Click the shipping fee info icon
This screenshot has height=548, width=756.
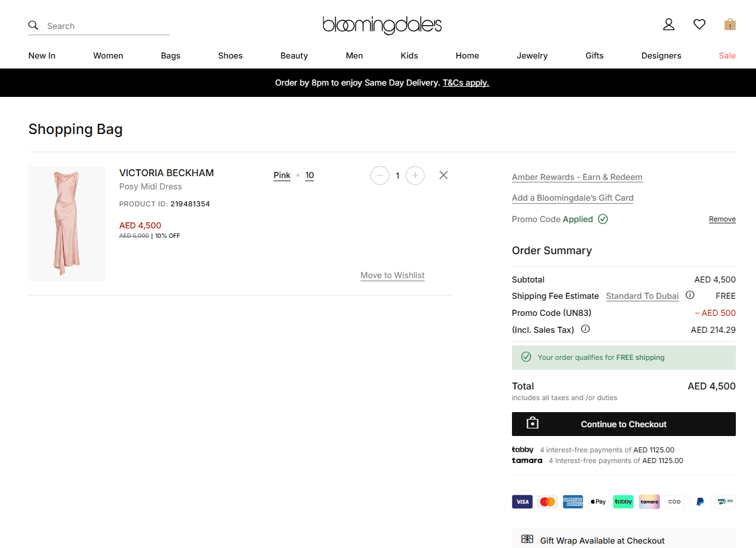pos(690,295)
